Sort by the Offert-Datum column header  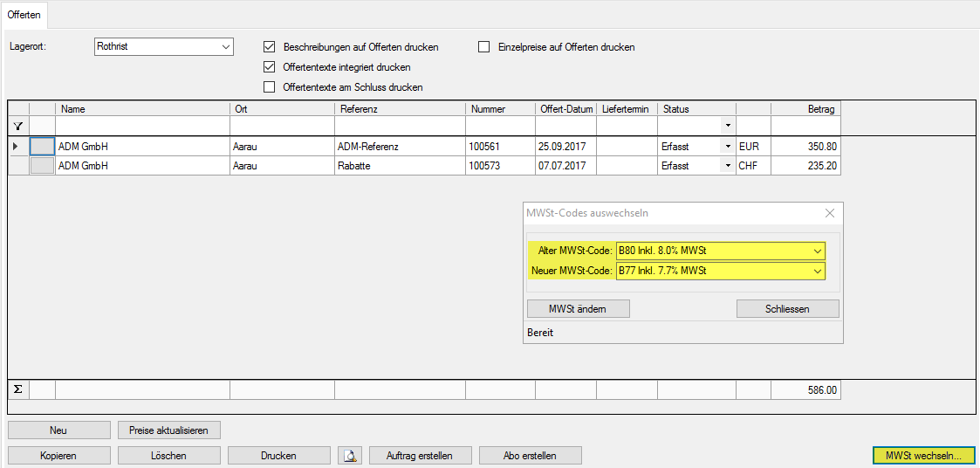coord(565,109)
